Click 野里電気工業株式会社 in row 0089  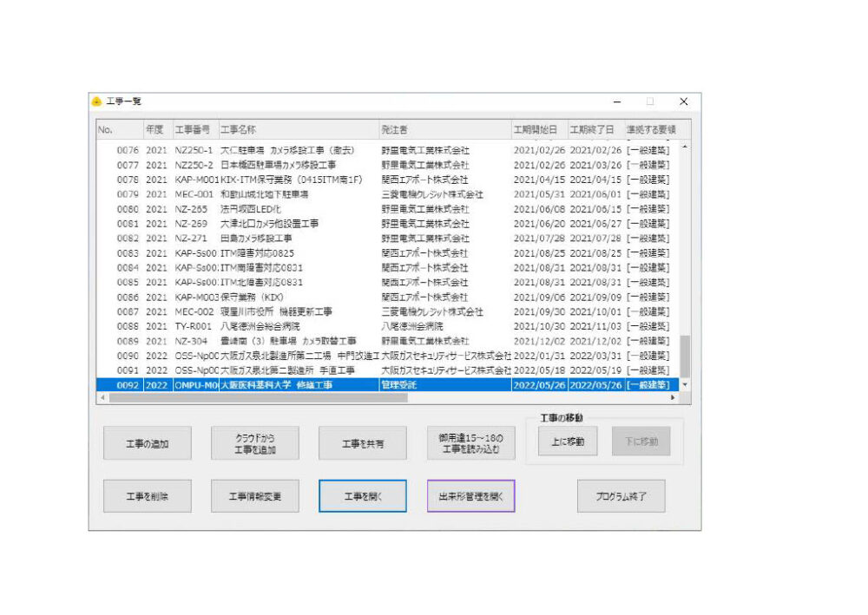coord(425,341)
